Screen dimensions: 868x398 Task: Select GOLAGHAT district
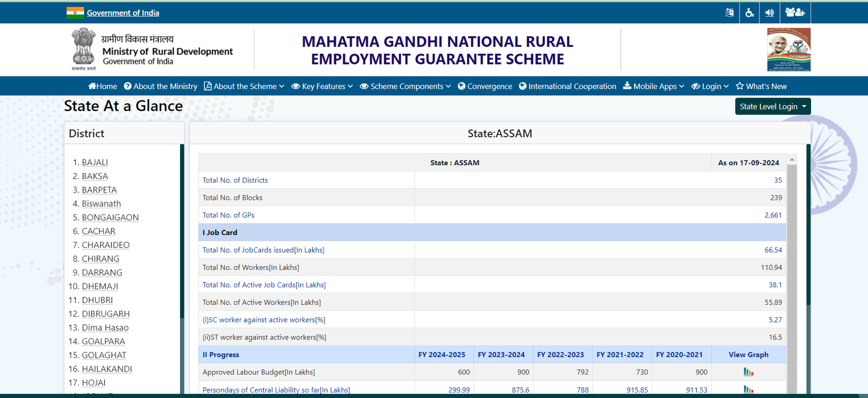[104, 355]
